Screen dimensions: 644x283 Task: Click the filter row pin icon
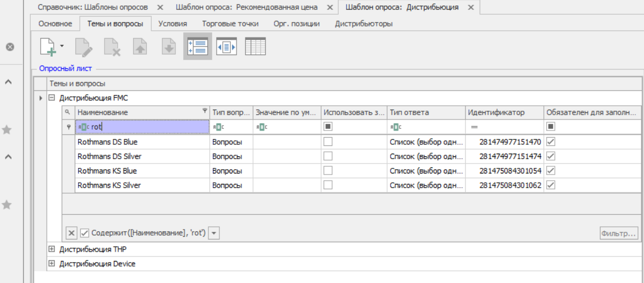tap(69, 127)
